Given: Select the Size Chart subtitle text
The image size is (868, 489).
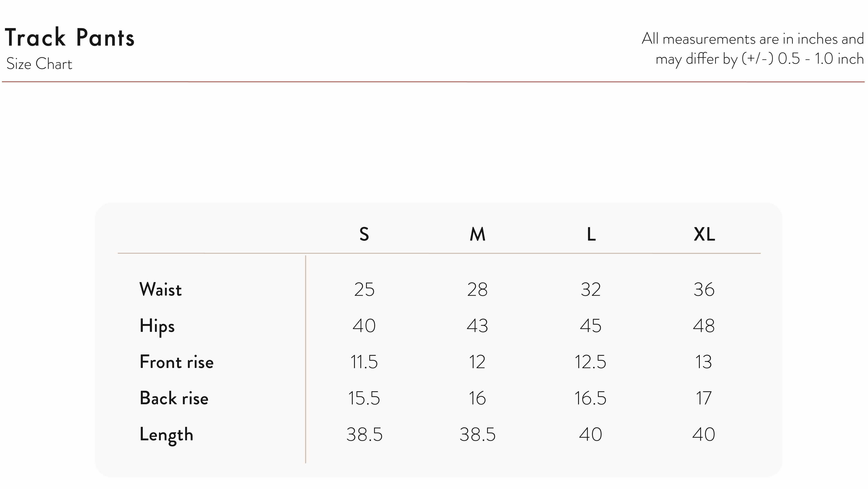Looking at the screenshot, I should click(39, 64).
